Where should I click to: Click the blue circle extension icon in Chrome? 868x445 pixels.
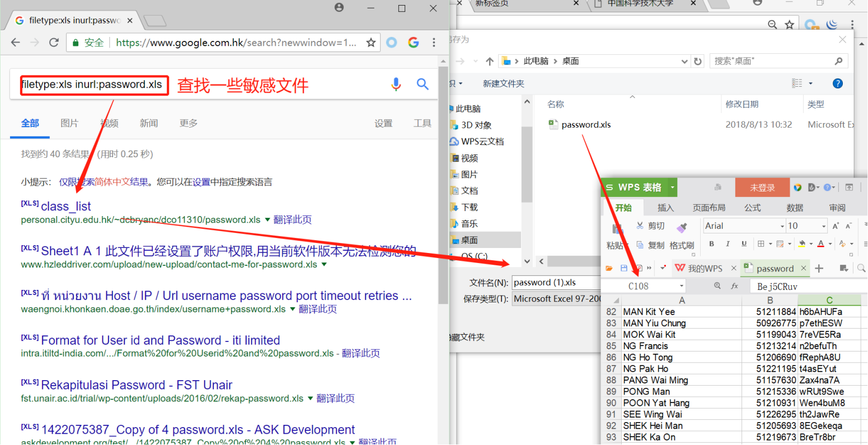click(x=392, y=43)
